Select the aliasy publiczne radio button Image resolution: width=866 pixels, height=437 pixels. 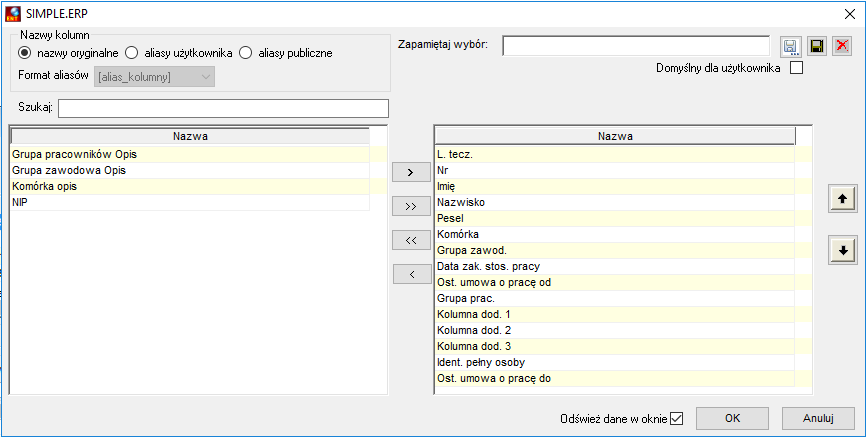click(x=245, y=53)
